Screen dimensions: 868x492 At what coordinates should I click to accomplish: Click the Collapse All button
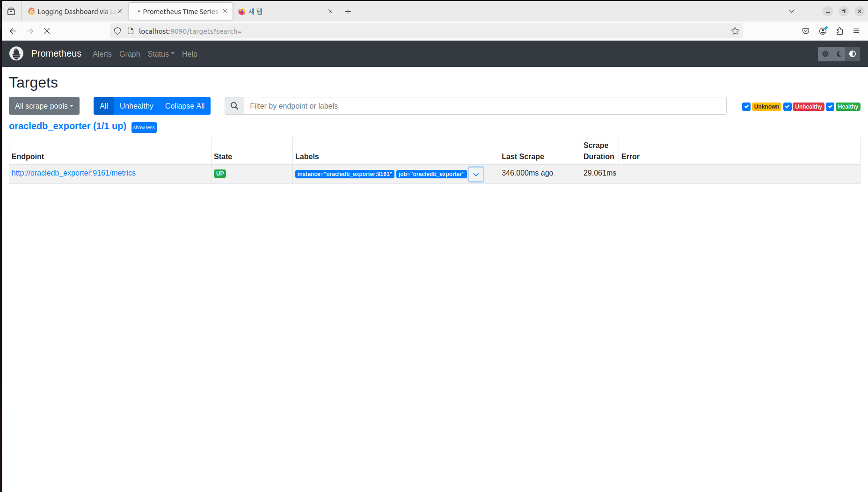[185, 106]
